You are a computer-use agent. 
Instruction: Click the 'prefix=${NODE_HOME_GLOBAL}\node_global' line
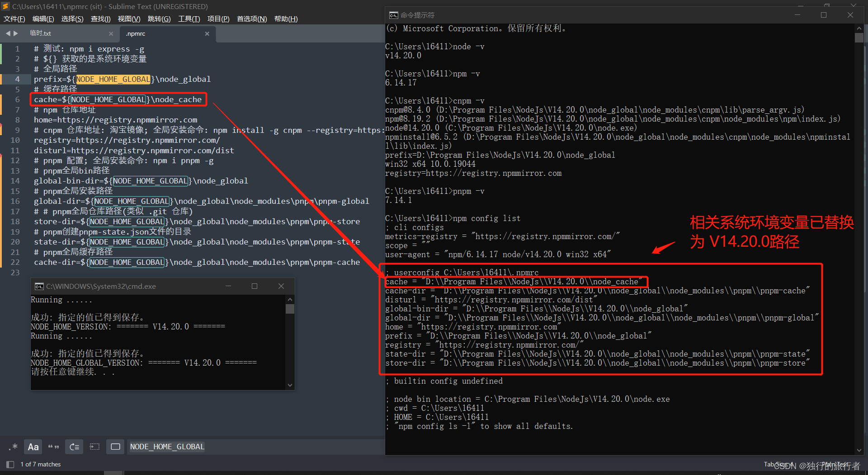click(122, 79)
